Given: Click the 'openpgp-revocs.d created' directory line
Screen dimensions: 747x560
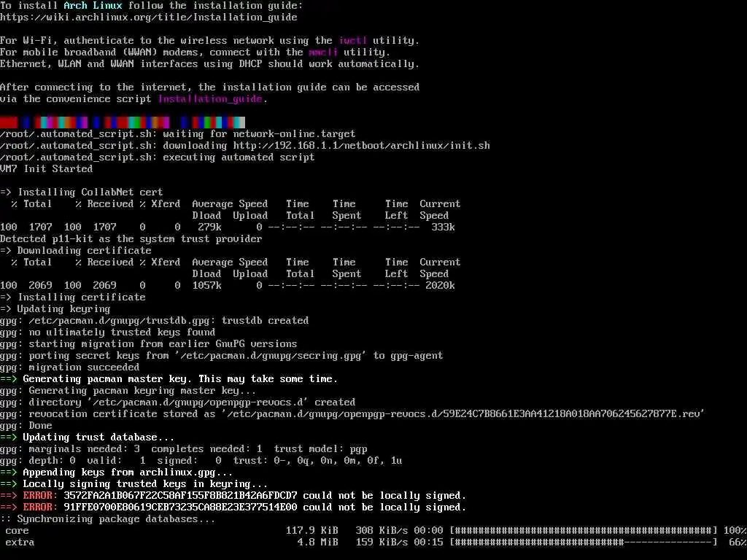Looking at the screenshot, I should (x=178, y=402).
